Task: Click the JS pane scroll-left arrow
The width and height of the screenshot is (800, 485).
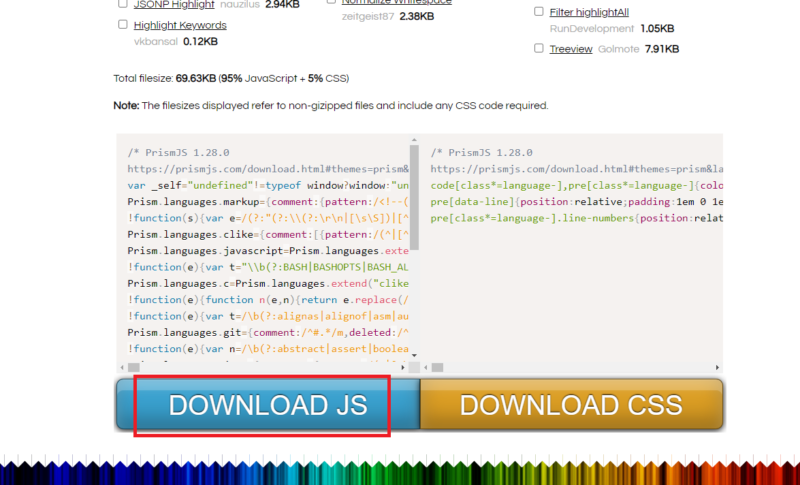Action: (x=122, y=367)
